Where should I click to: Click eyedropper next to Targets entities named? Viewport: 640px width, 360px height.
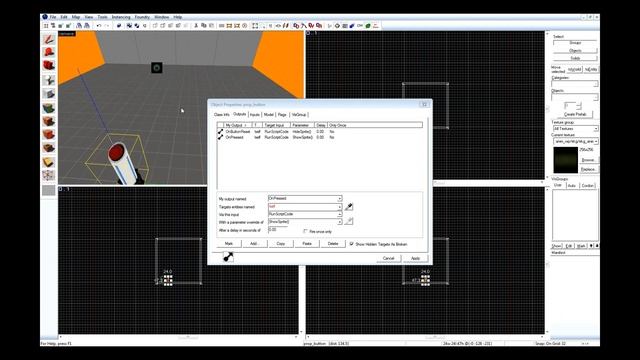[x=349, y=207]
